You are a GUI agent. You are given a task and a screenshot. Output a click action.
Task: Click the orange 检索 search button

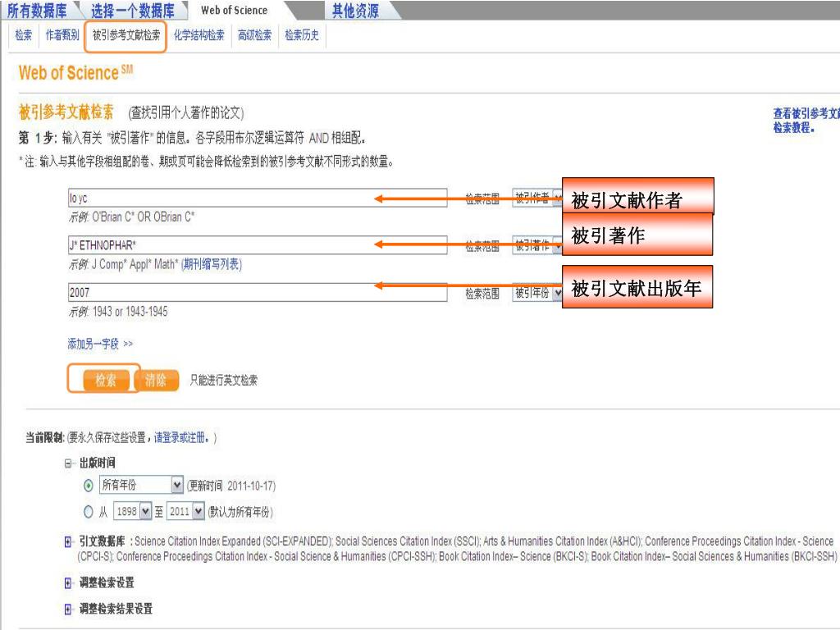click(x=106, y=380)
